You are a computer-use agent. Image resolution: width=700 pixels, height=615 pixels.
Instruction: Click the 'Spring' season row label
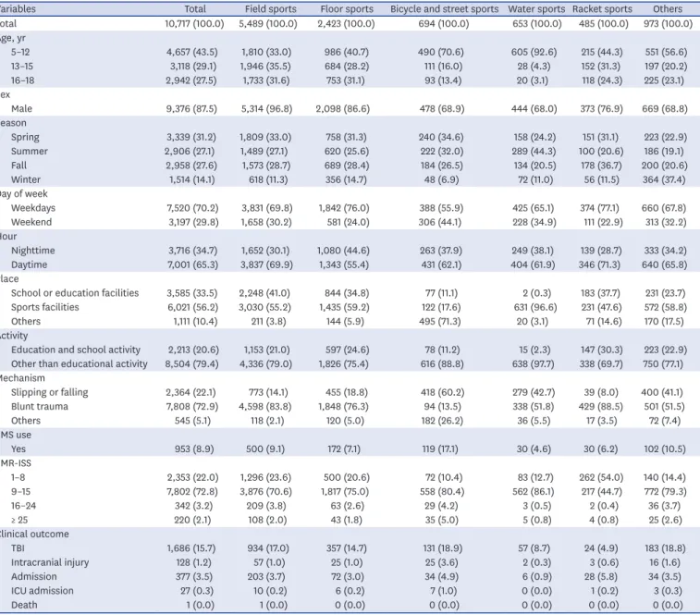25,137
